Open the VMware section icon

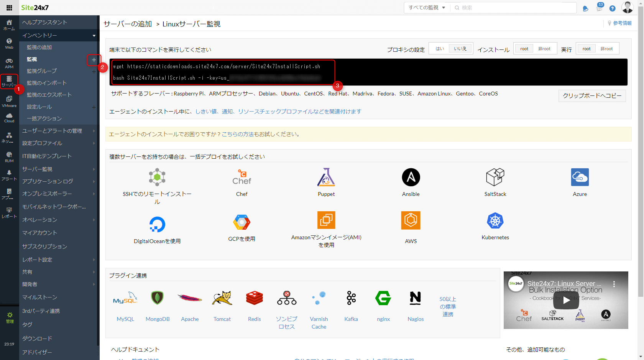9,102
